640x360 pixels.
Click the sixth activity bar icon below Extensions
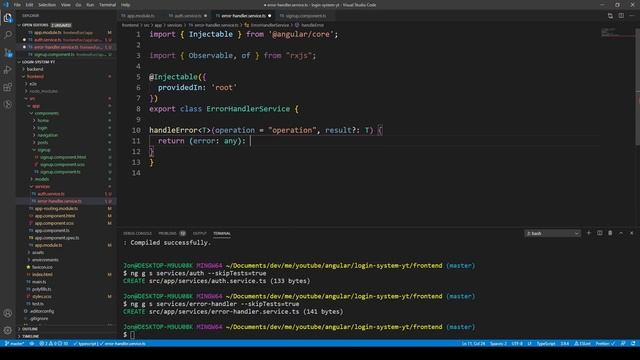coord(8,104)
